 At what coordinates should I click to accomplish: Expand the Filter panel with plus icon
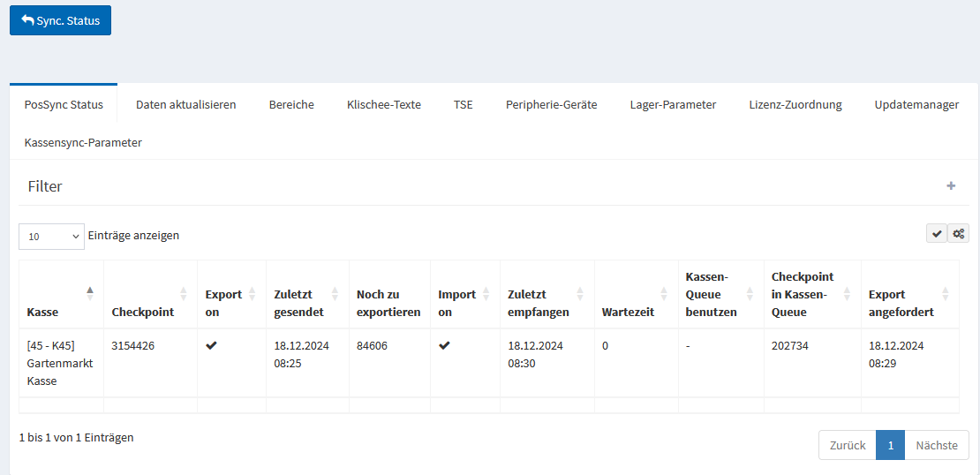click(x=951, y=186)
